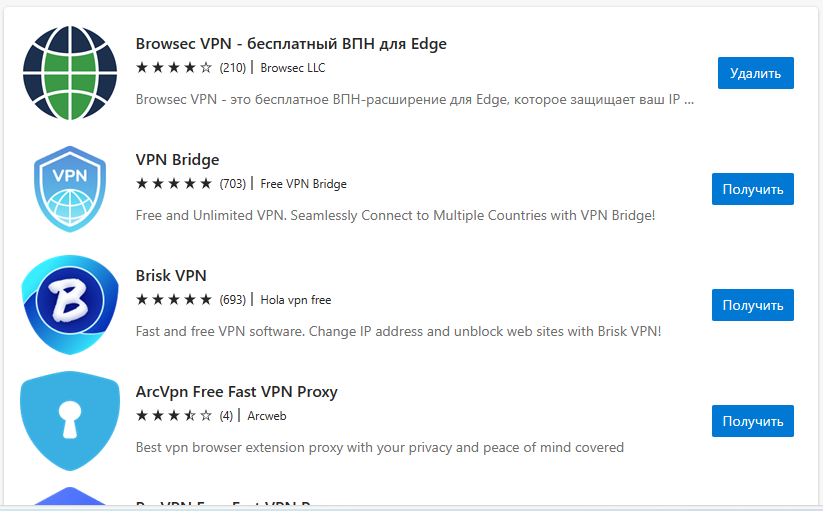Click the ArcVpn keyhole shield icon
823x511 pixels.
(70, 421)
